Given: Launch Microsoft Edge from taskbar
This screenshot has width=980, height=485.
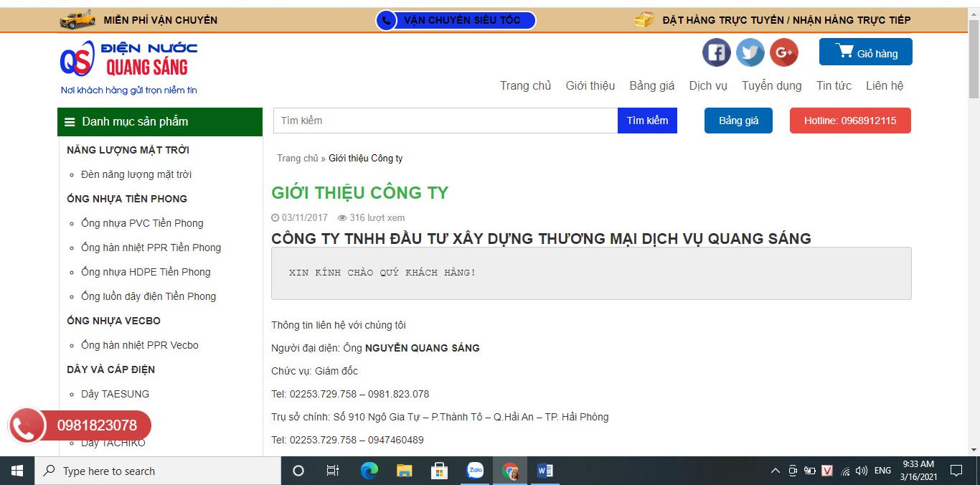Looking at the screenshot, I should point(369,471).
